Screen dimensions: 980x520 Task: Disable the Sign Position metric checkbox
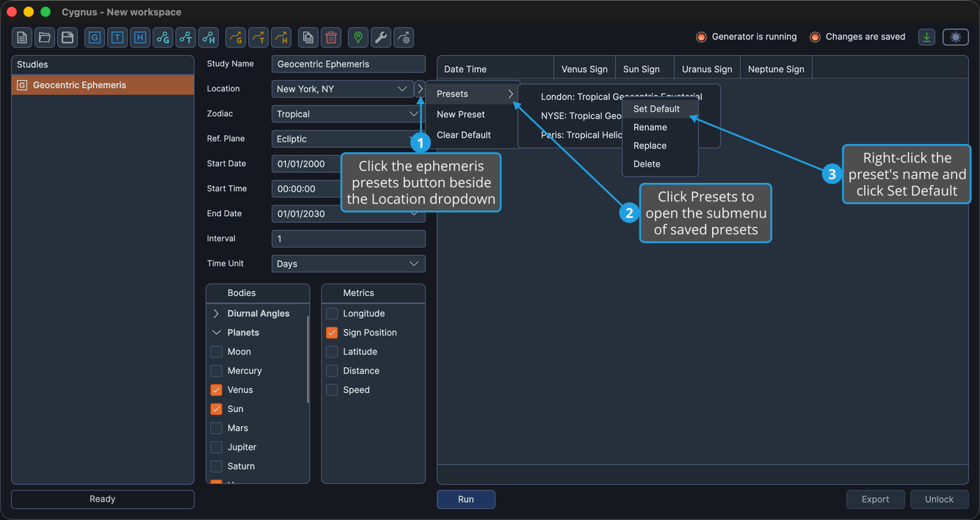332,333
